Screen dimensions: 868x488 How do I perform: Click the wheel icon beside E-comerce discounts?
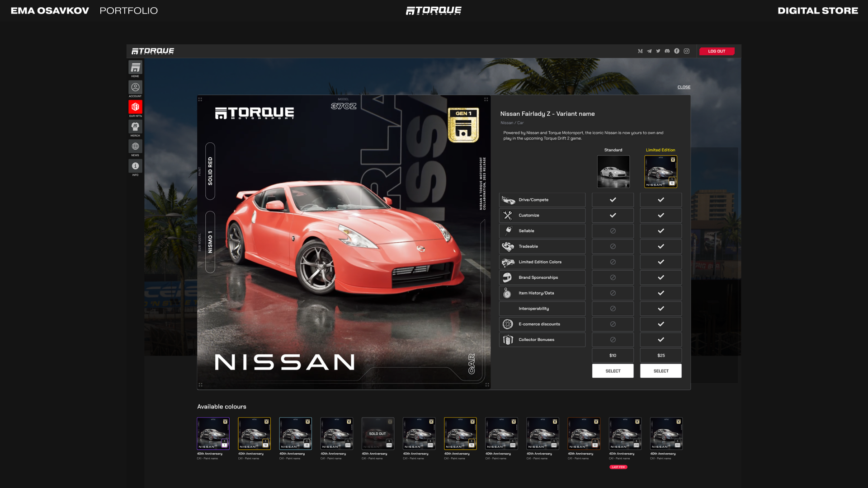click(x=508, y=324)
